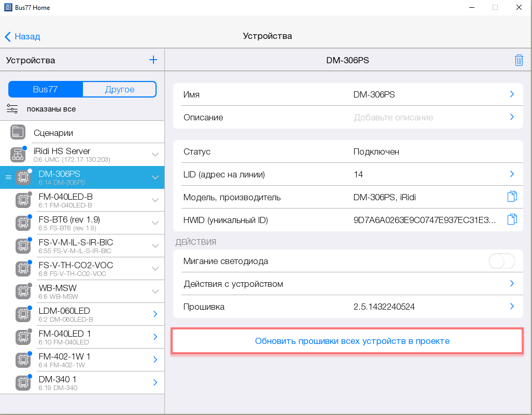Open the filter settings icon
The image size is (532, 415).
[12, 109]
